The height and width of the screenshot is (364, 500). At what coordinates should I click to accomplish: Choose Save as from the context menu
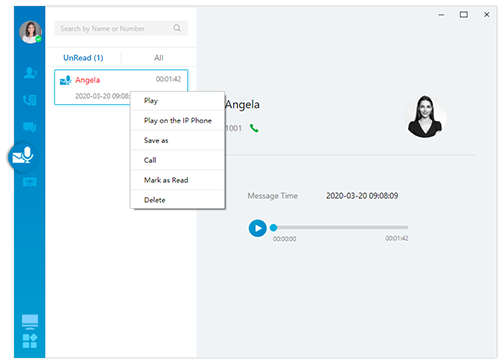click(x=178, y=140)
